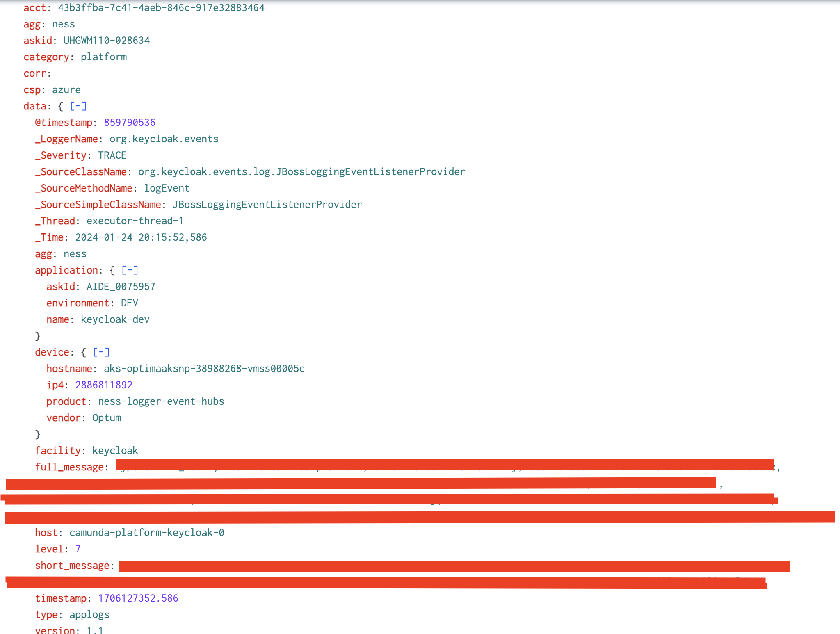Viewport: 840px width, 634px height.
Task: Click the hostname value aks-optimaaksnp
Action: pos(204,369)
